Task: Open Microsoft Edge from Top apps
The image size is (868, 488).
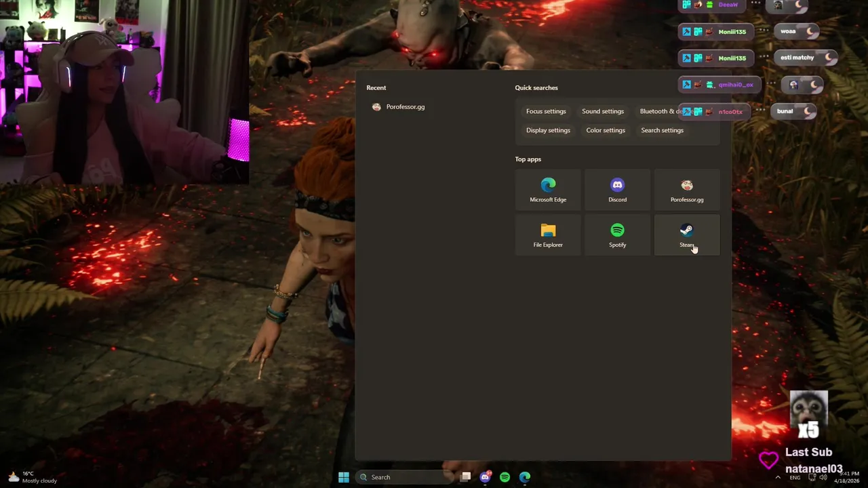Action: [548, 190]
